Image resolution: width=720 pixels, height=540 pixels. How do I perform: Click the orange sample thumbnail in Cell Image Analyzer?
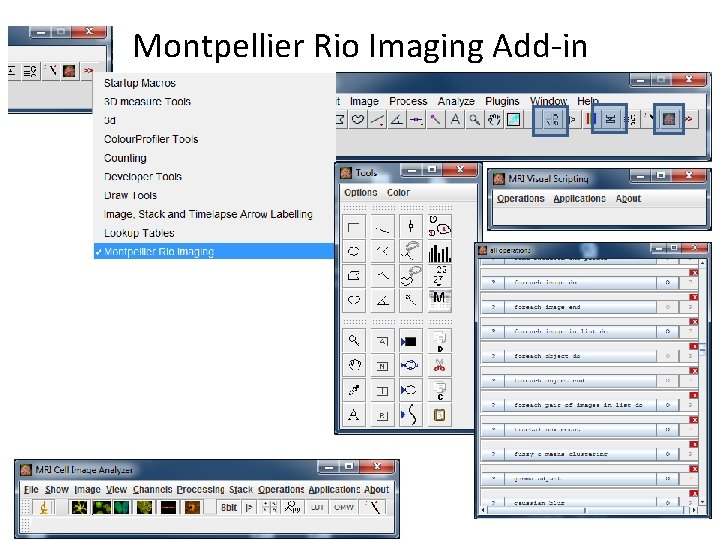[192, 507]
